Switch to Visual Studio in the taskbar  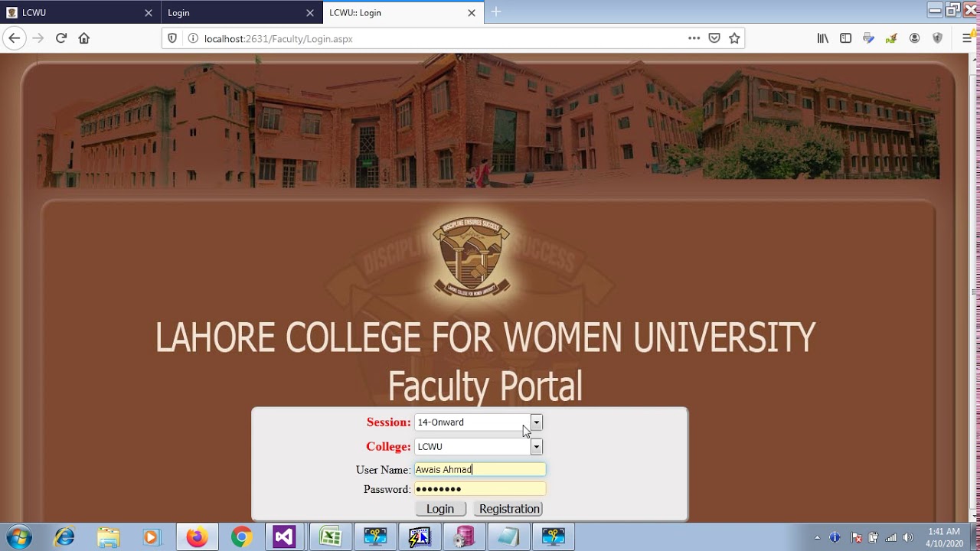[284, 537]
